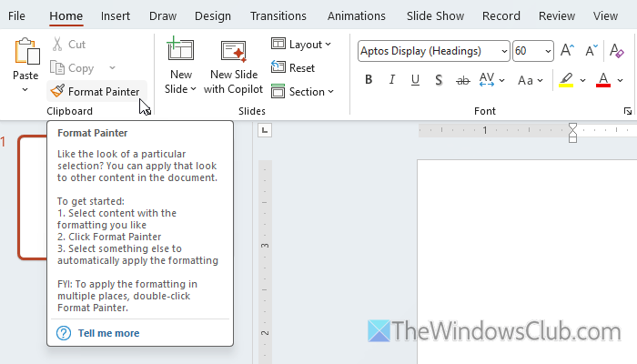Image resolution: width=637 pixels, height=364 pixels.
Task: Toggle Underline formatting
Action: [415, 80]
